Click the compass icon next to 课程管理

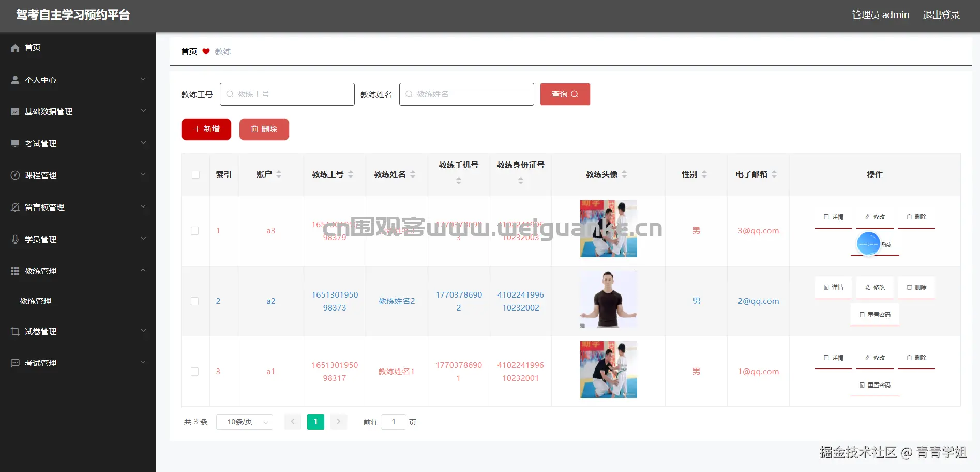[x=15, y=175]
